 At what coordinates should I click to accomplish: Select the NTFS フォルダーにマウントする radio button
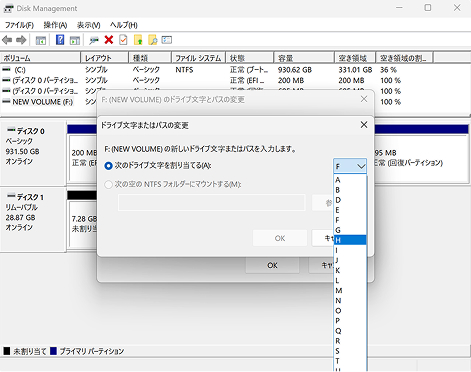108,184
